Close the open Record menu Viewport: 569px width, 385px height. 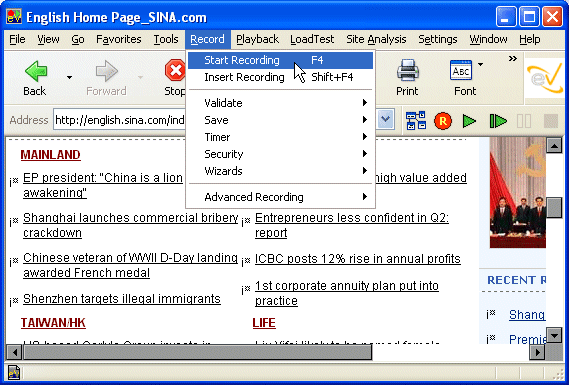208,39
